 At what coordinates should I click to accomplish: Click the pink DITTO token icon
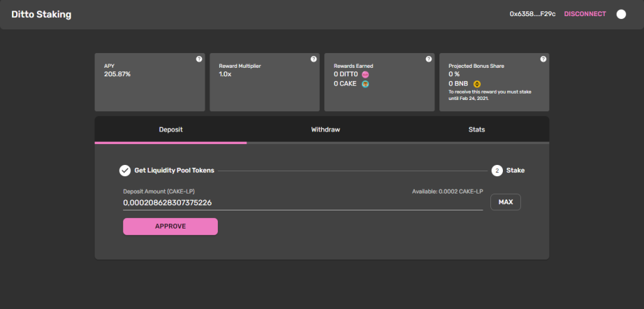tap(365, 75)
